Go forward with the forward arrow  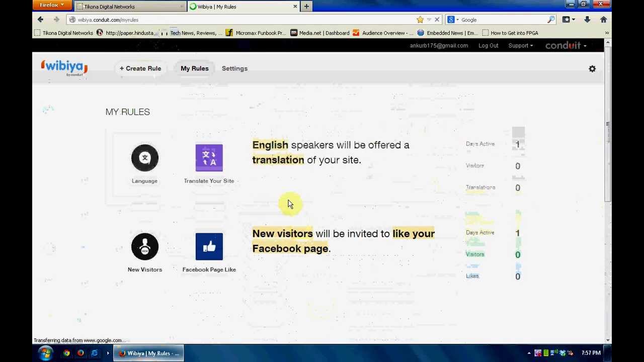pos(56,20)
